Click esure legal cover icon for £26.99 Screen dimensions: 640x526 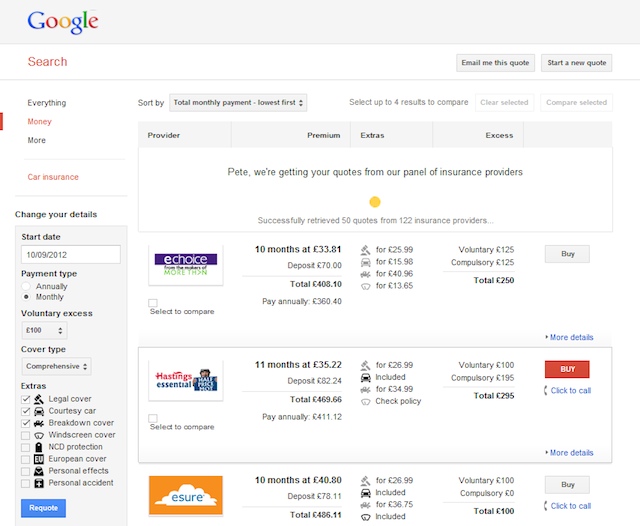(x=365, y=480)
